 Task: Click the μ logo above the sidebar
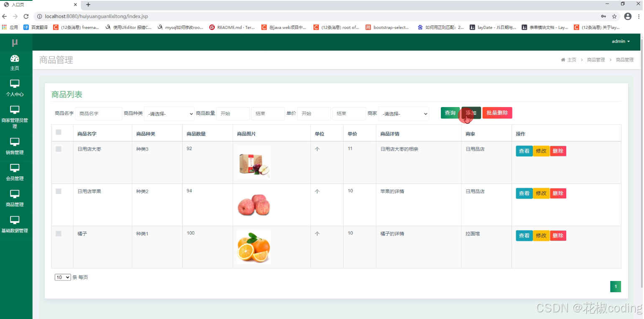15,42
